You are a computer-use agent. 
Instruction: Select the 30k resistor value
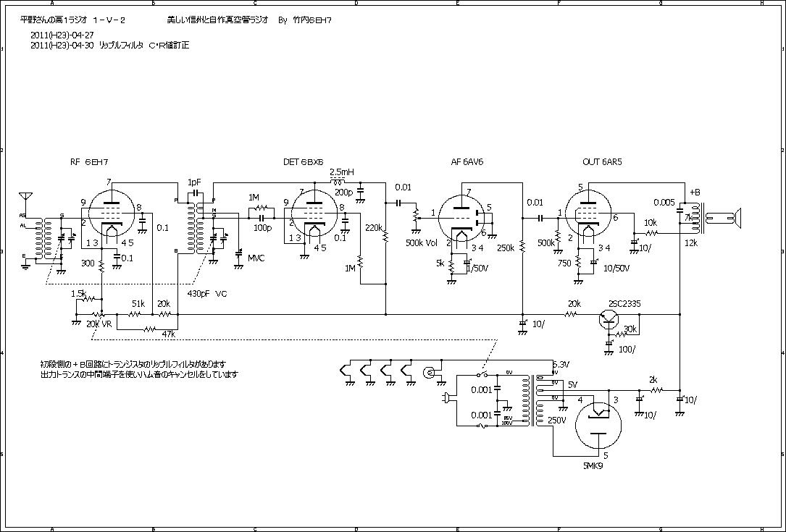pyautogui.click(x=630, y=329)
